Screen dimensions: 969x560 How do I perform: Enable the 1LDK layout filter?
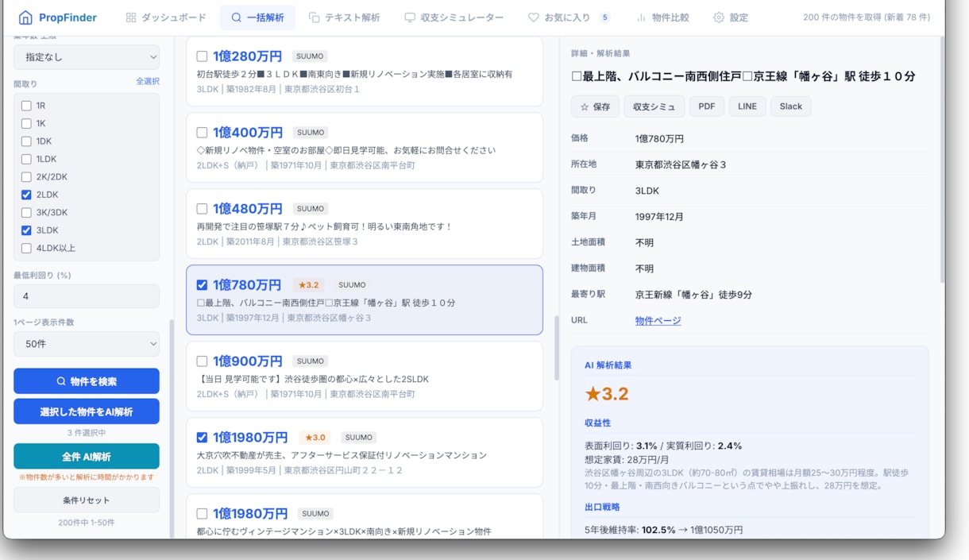pos(26,159)
